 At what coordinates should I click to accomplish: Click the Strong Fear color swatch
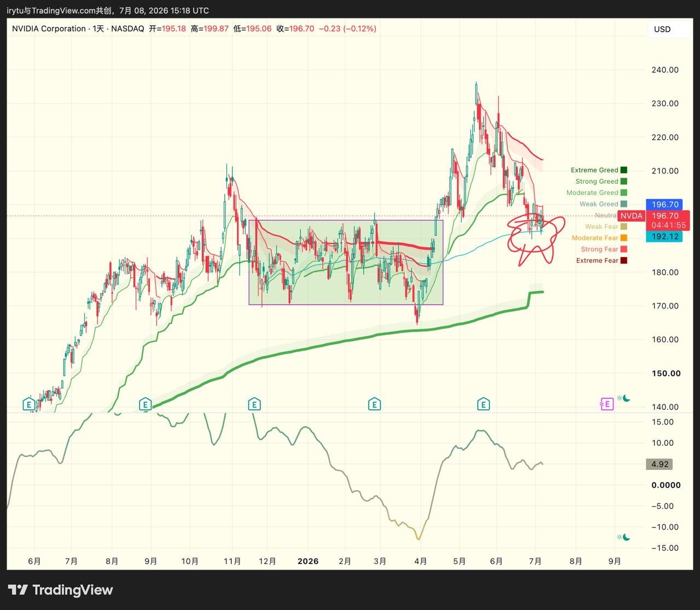click(624, 249)
